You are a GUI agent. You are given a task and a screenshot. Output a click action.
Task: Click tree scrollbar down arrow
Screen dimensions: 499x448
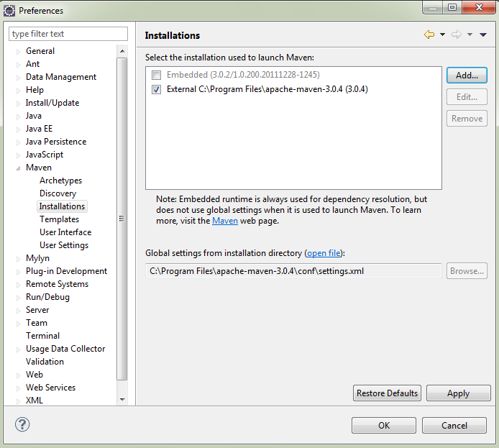pyautogui.click(x=122, y=400)
